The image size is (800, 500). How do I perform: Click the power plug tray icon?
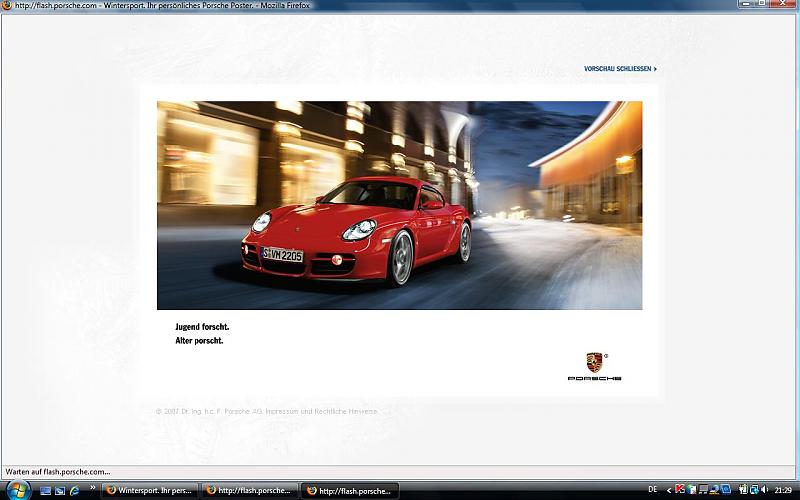pos(743,490)
